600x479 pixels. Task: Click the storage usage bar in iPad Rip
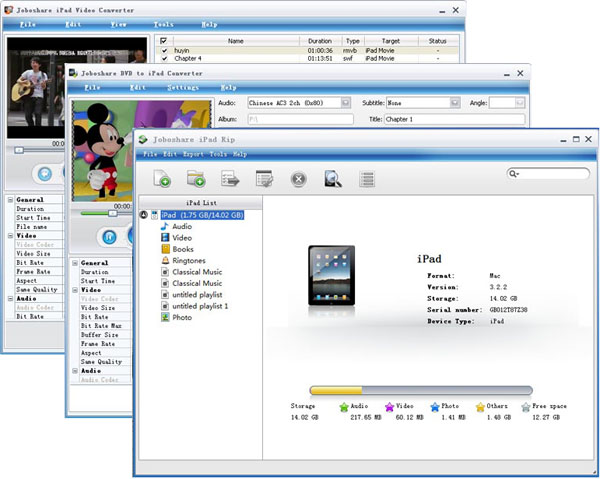point(421,390)
